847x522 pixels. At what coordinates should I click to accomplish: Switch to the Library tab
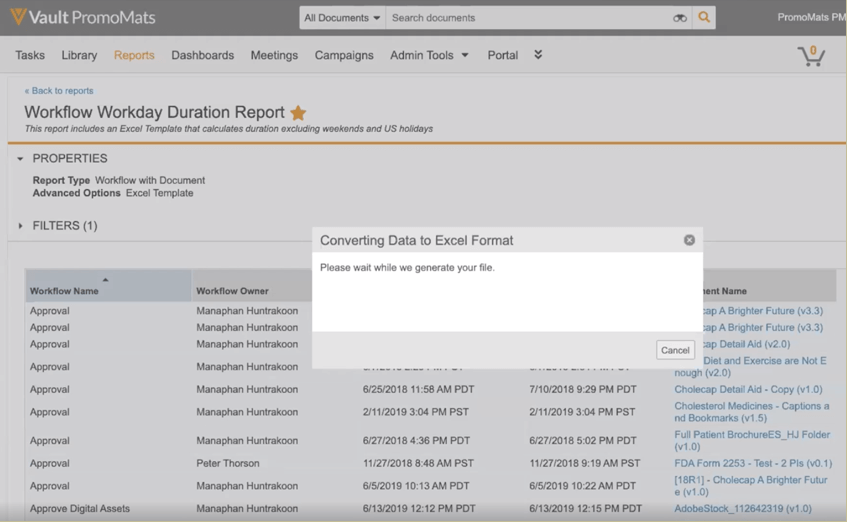(x=79, y=55)
